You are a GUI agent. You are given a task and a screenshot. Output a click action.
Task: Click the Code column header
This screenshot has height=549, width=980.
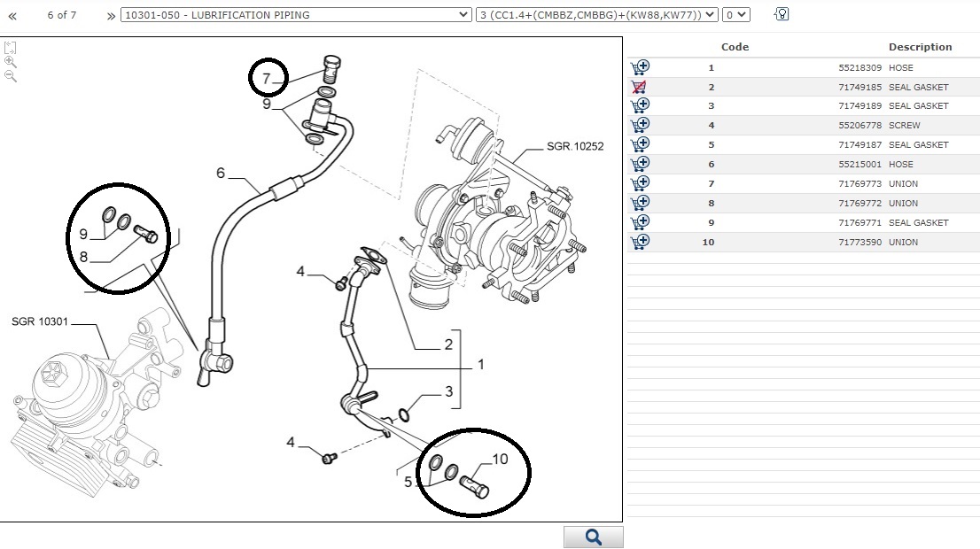pos(735,47)
